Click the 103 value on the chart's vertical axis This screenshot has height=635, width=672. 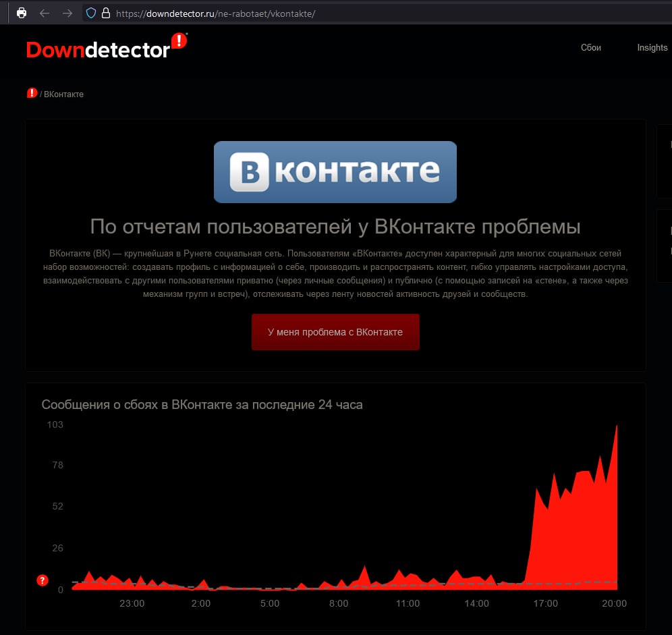[x=55, y=424]
